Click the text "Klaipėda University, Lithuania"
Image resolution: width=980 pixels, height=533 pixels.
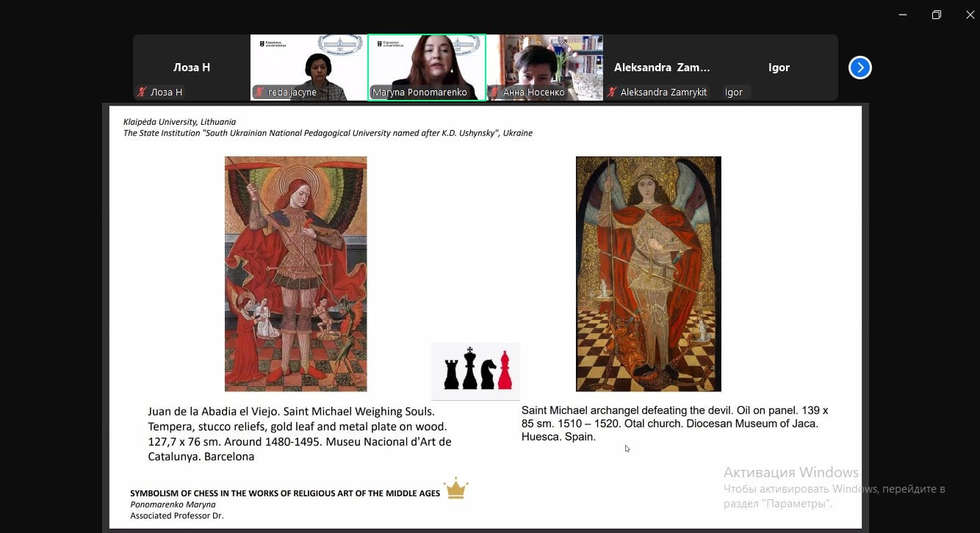click(x=180, y=122)
